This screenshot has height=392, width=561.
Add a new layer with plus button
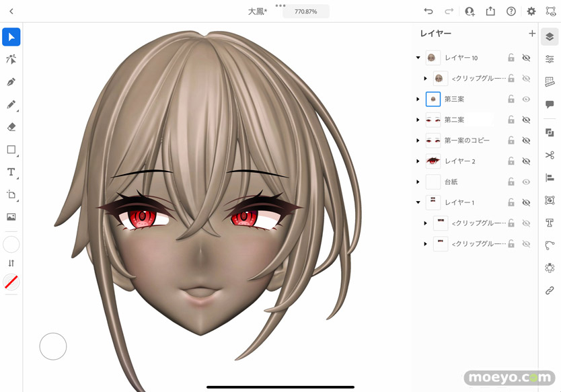coord(532,33)
